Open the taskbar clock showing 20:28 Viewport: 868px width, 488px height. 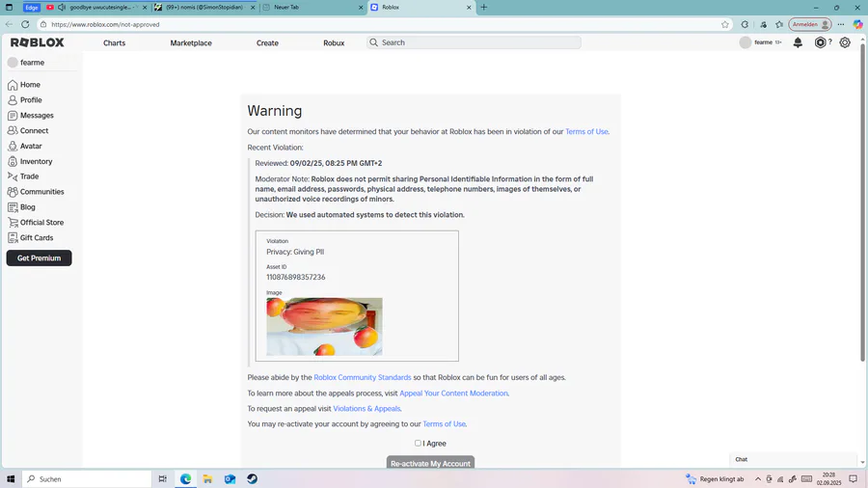click(828, 479)
